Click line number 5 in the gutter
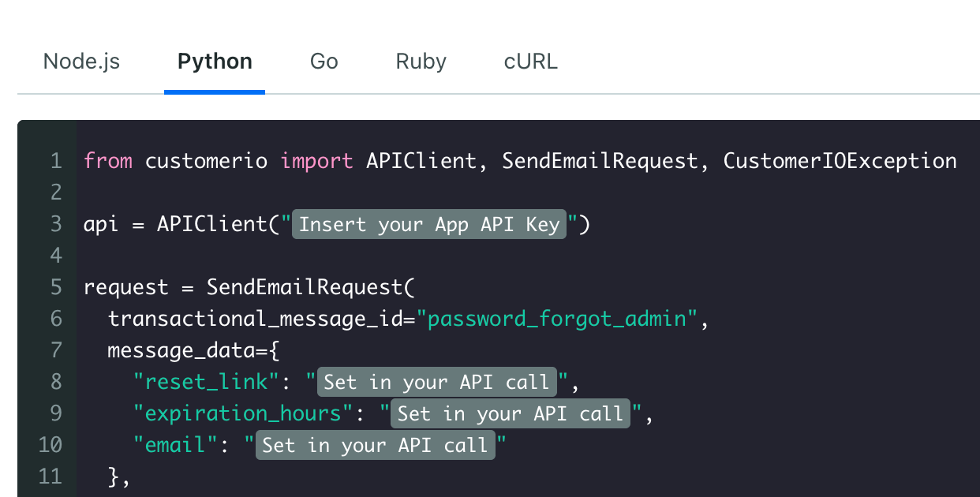The width and height of the screenshot is (980, 497). (x=55, y=288)
